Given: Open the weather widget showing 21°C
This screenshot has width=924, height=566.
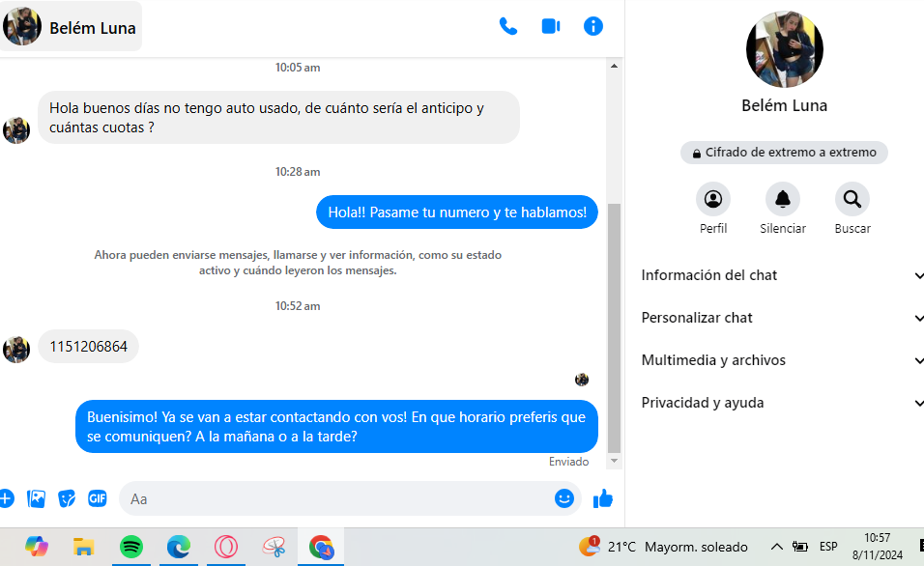Looking at the screenshot, I should 663,547.
